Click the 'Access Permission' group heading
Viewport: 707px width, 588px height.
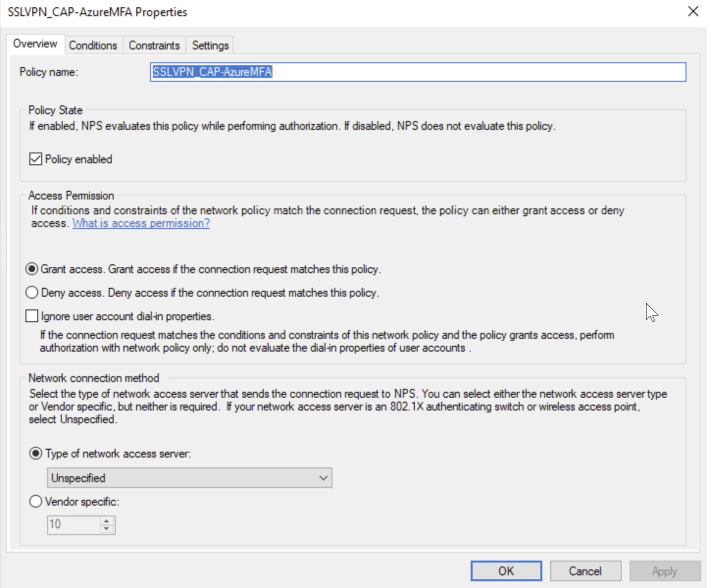point(71,195)
